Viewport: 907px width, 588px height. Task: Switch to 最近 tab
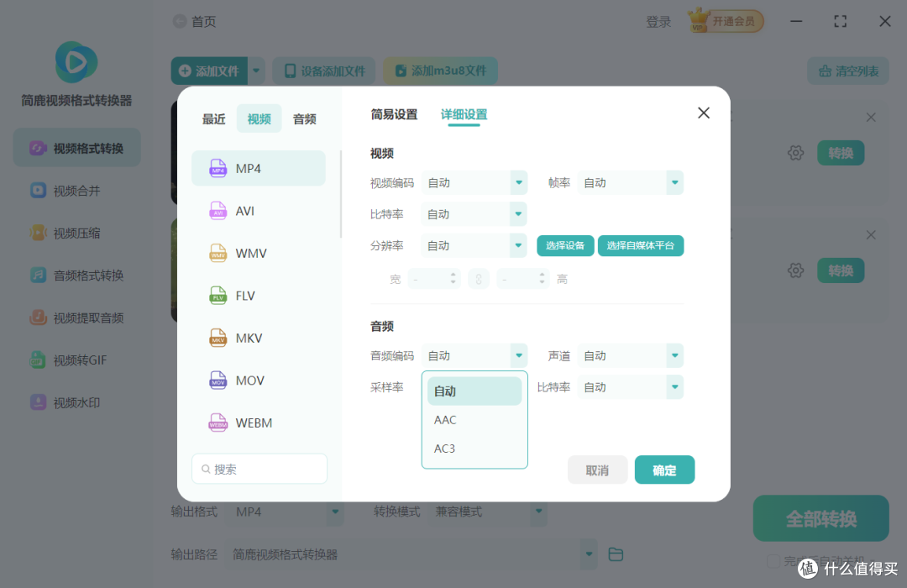(213, 118)
